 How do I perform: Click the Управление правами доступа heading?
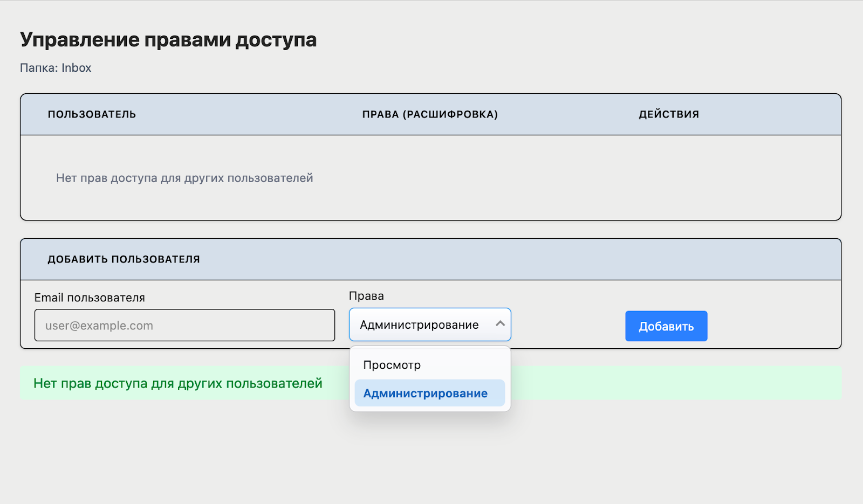click(x=168, y=40)
